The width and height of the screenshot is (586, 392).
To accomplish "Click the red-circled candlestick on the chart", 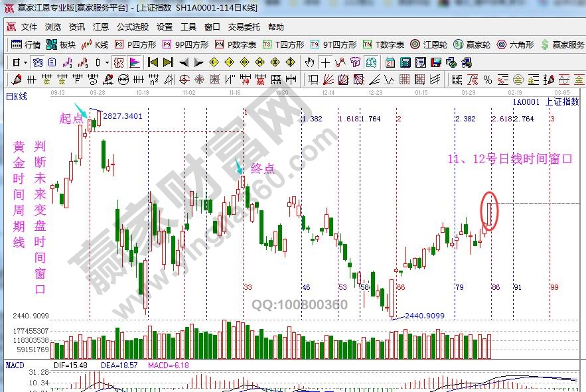I will (490, 212).
